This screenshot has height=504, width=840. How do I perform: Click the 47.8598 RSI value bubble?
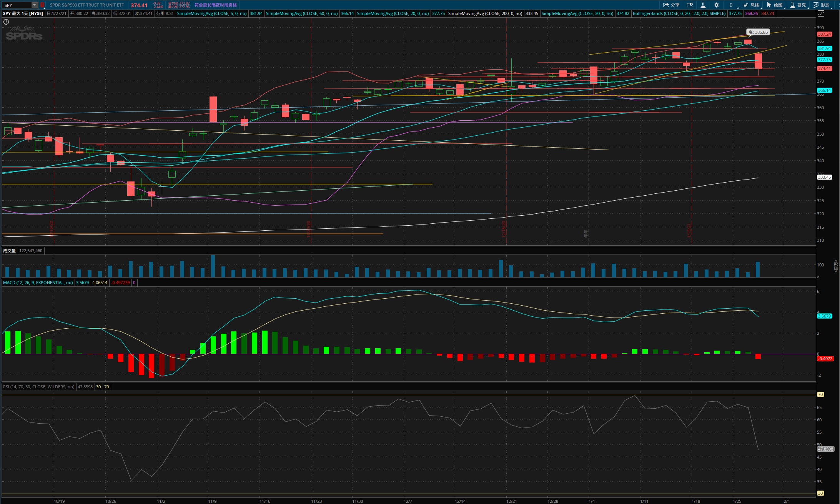coord(825,449)
